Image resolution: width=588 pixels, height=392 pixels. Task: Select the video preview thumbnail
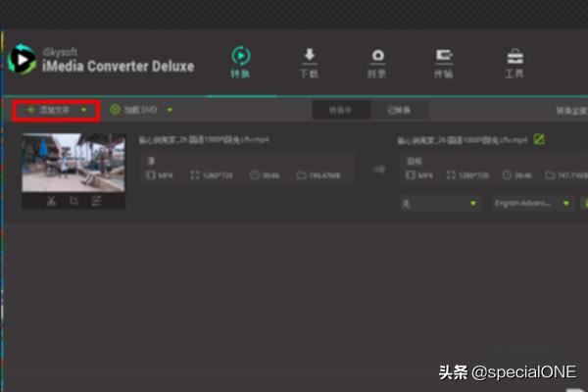[73, 163]
